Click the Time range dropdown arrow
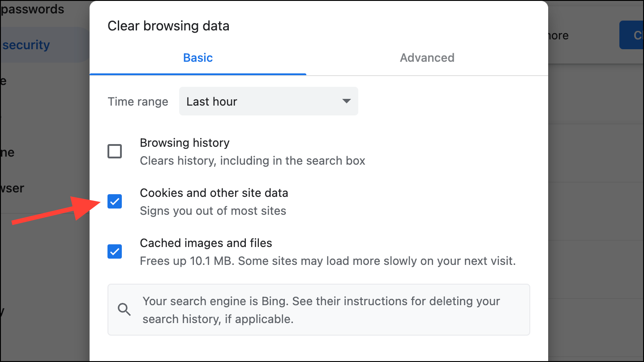This screenshot has width=644, height=362. (346, 101)
